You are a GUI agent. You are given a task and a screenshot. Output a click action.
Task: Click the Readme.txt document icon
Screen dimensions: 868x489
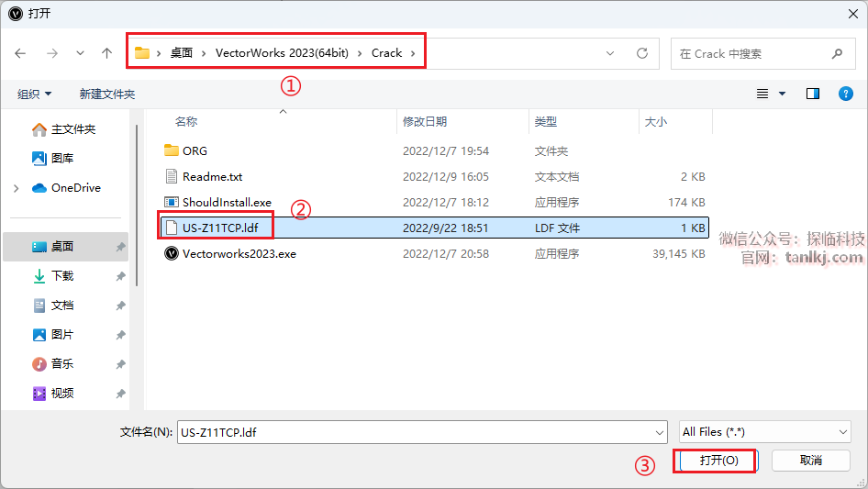[x=171, y=176]
